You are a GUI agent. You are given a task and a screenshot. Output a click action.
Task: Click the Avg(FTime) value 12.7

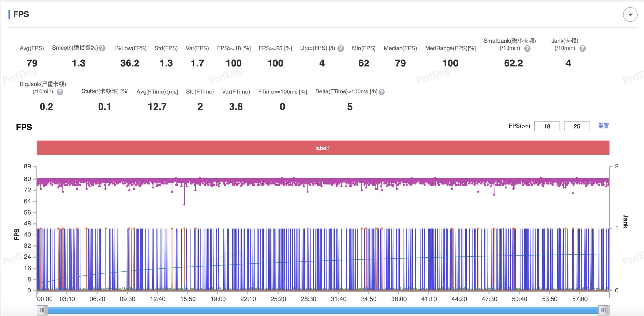[157, 107]
